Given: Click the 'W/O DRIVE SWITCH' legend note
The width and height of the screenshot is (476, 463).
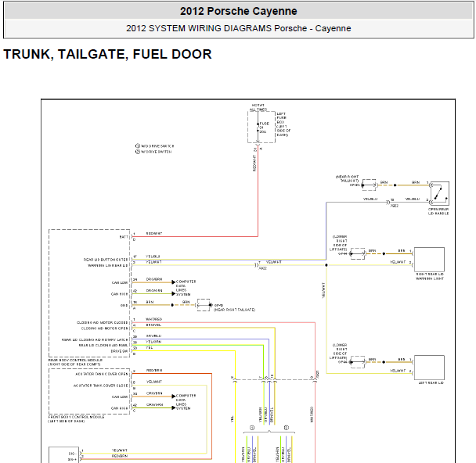Looking at the screenshot, I should pos(154,145).
